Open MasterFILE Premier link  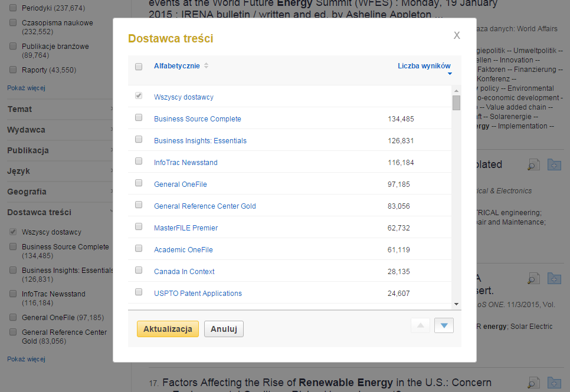186,228
